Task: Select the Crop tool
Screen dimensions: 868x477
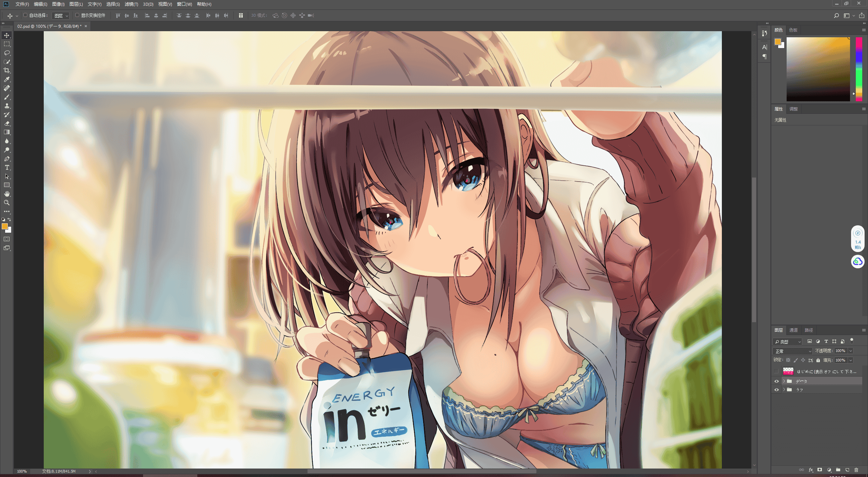Action: (7, 70)
